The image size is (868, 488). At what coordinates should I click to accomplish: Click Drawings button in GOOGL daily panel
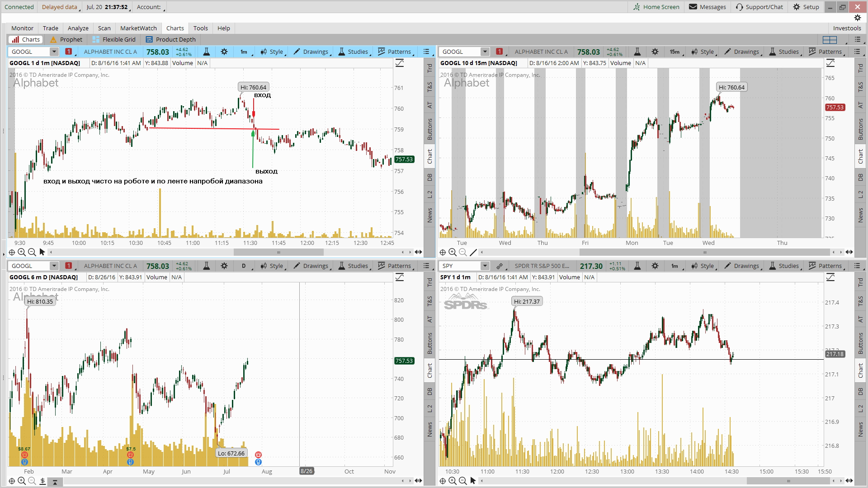[312, 266]
